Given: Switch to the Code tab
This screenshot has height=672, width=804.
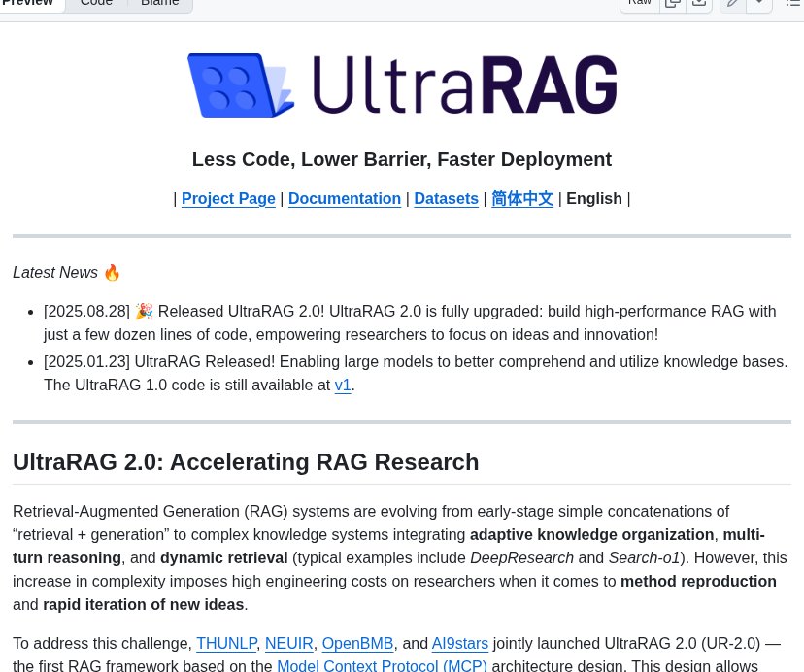Looking at the screenshot, I should pyautogui.click(x=96, y=3).
